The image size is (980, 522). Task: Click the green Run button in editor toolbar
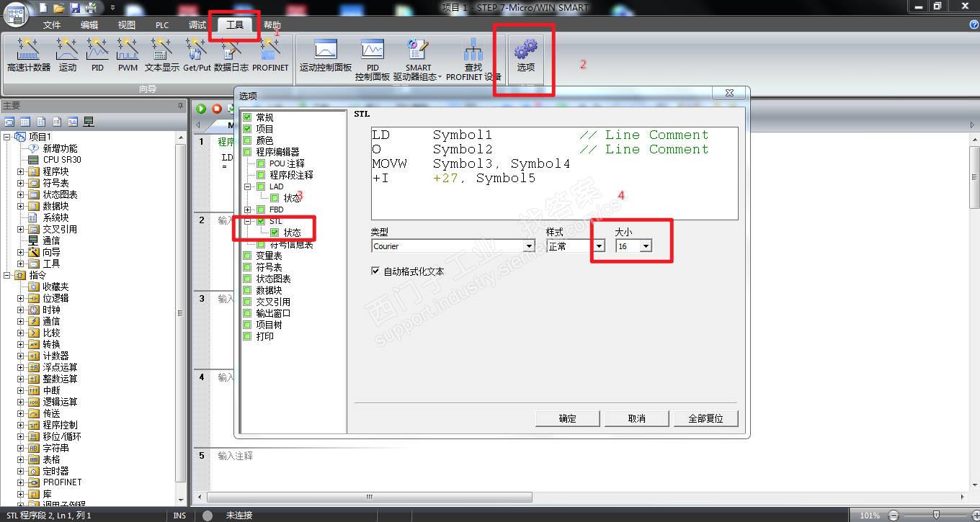tap(201, 109)
